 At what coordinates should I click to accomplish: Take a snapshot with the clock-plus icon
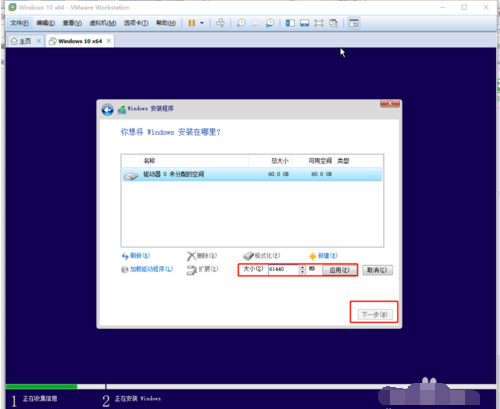(x=241, y=23)
